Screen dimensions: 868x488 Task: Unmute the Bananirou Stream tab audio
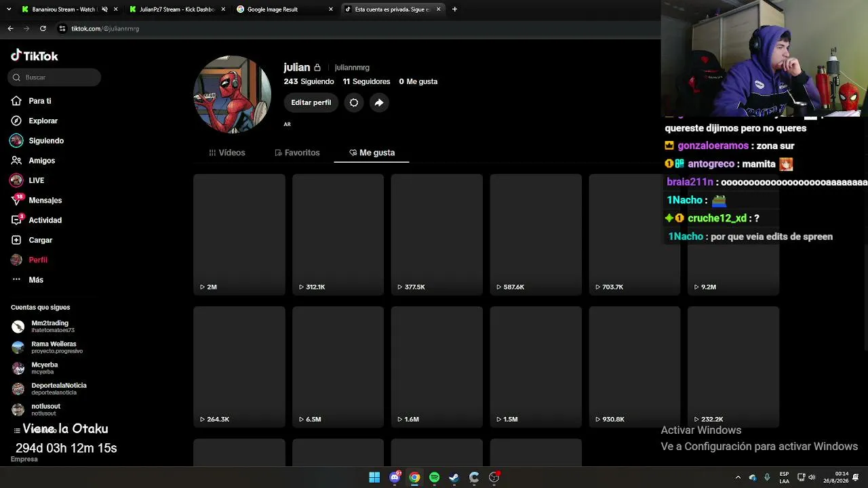(104, 9)
